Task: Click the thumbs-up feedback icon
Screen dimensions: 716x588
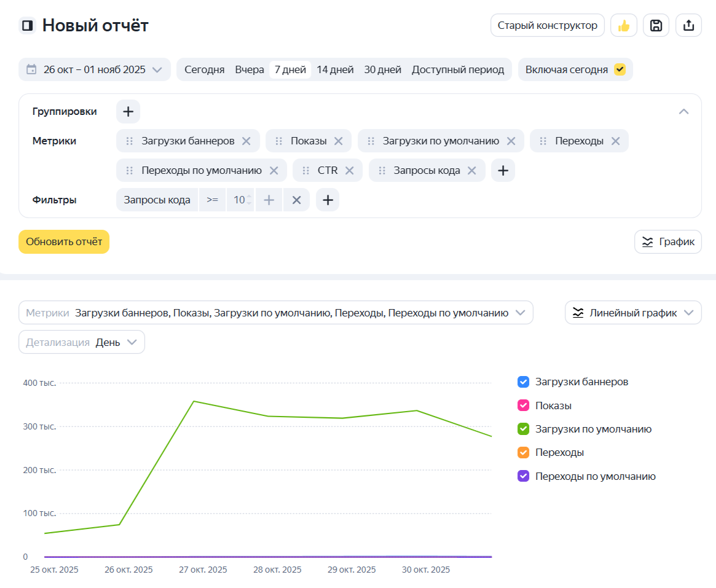Action: click(624, 26)
